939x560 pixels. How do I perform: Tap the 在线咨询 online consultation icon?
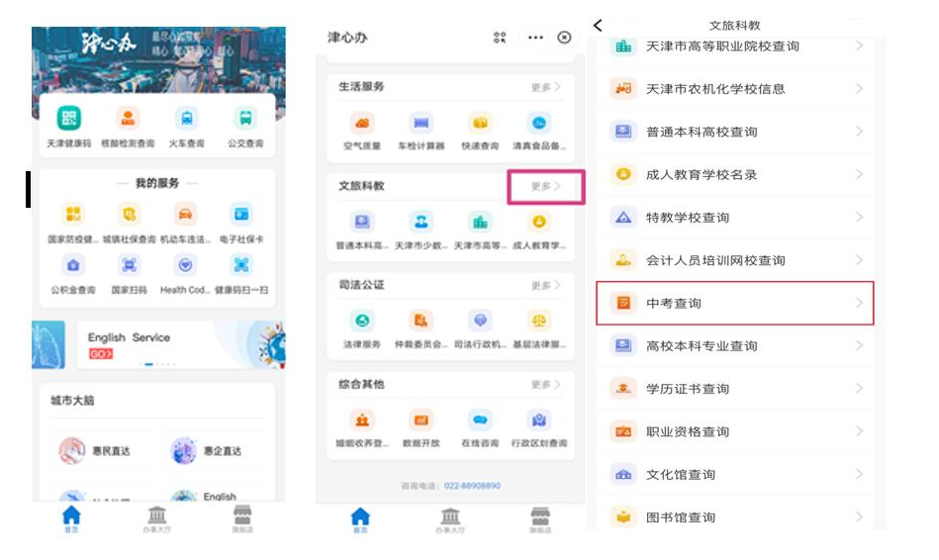coord(480,421)
